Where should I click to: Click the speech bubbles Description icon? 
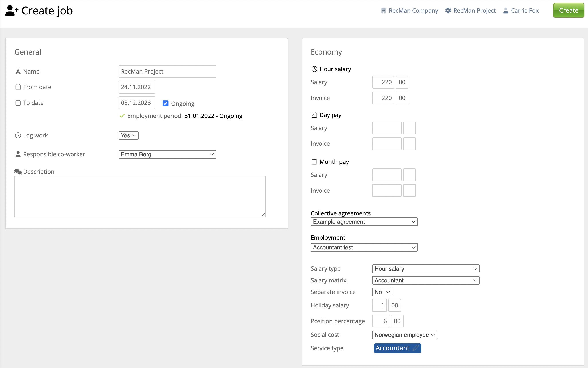point(18,171)
